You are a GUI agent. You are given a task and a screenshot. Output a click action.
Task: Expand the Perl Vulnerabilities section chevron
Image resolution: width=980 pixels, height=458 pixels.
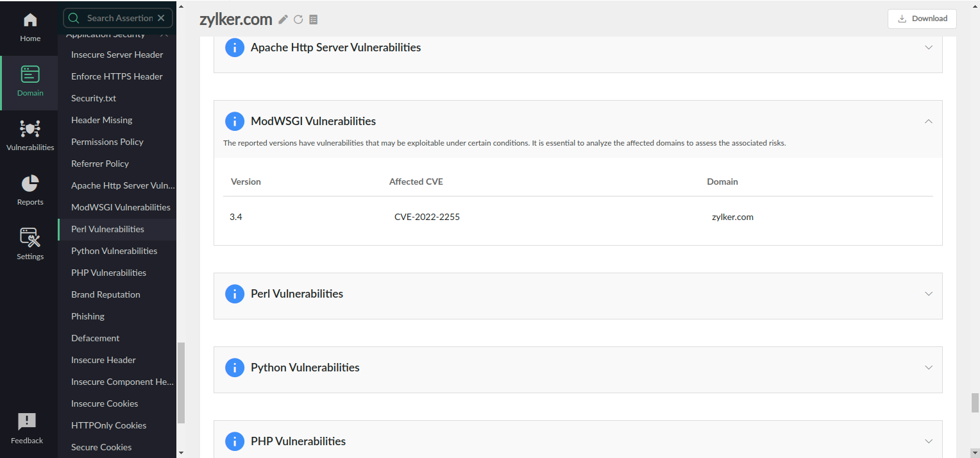[x=928, y=294]
